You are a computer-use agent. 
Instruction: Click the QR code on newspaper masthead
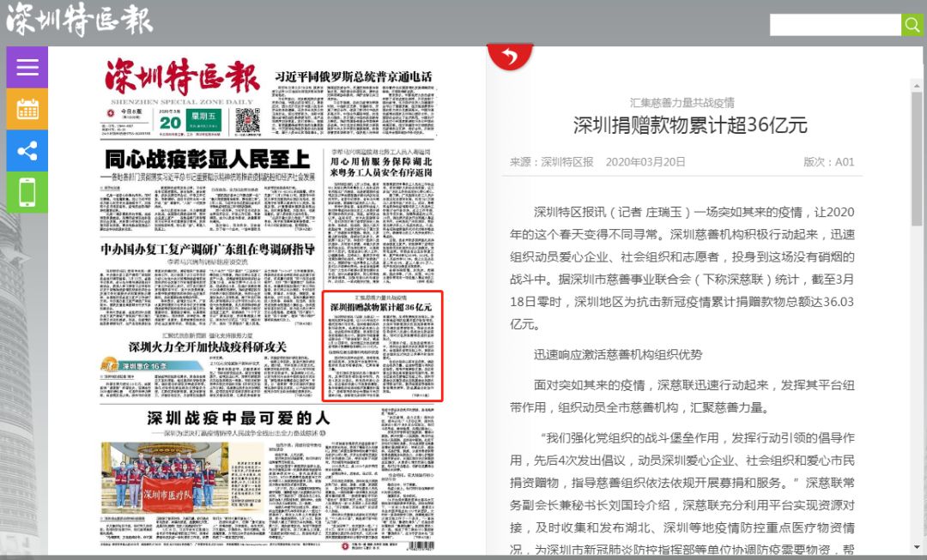click(247, 121)
